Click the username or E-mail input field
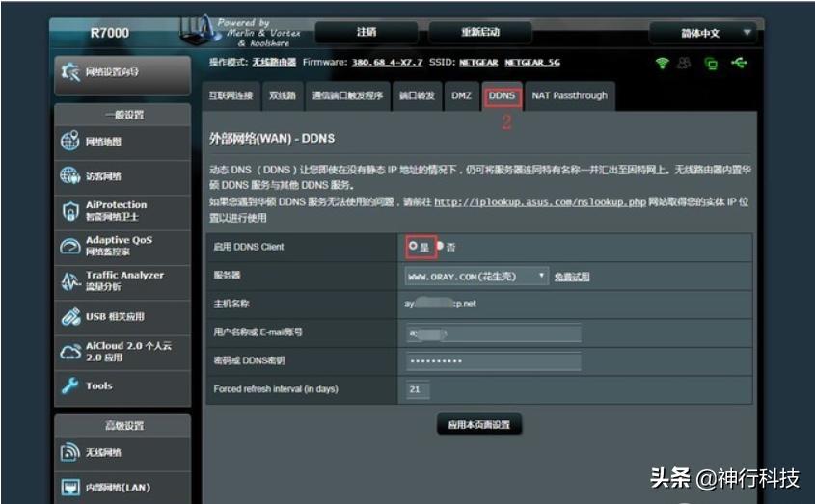The width and height of the screenshot is (815, 504). (x=493, y=333)
